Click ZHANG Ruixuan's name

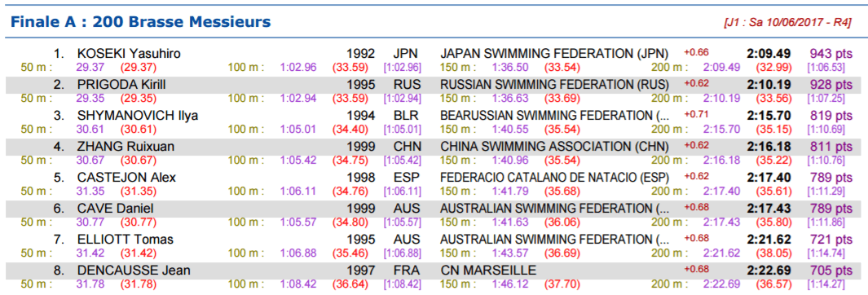click(x=126, y=147)
